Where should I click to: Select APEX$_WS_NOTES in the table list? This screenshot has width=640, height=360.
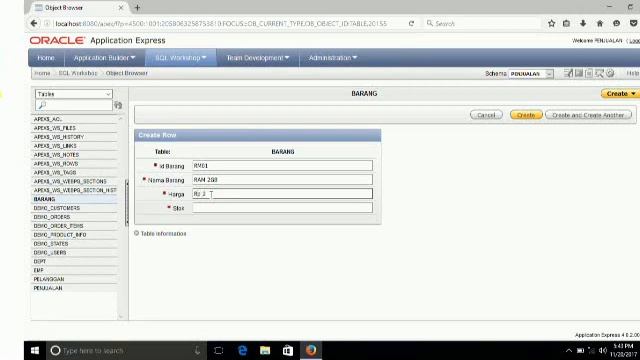pos(56,155)
